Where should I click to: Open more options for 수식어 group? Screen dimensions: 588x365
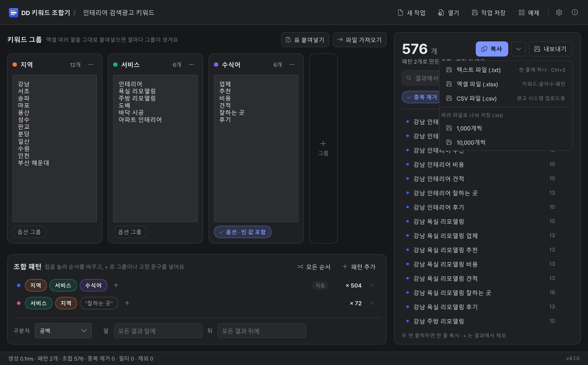[x=292, y=65]
